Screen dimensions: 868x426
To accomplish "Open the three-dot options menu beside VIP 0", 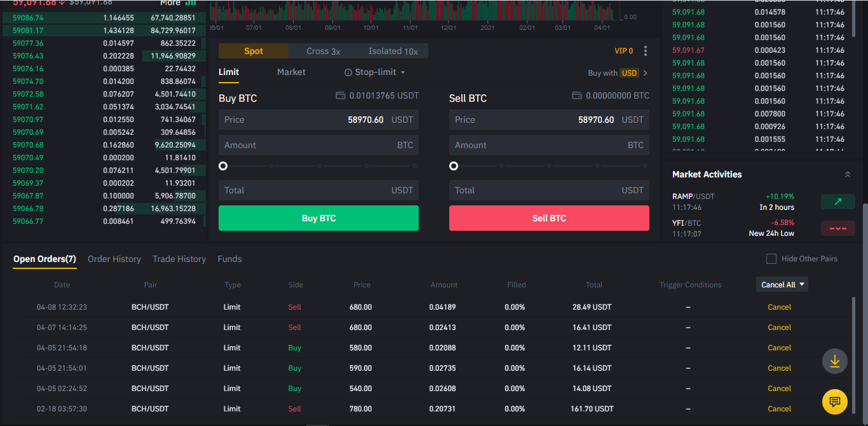I will [x=646, y=51].
